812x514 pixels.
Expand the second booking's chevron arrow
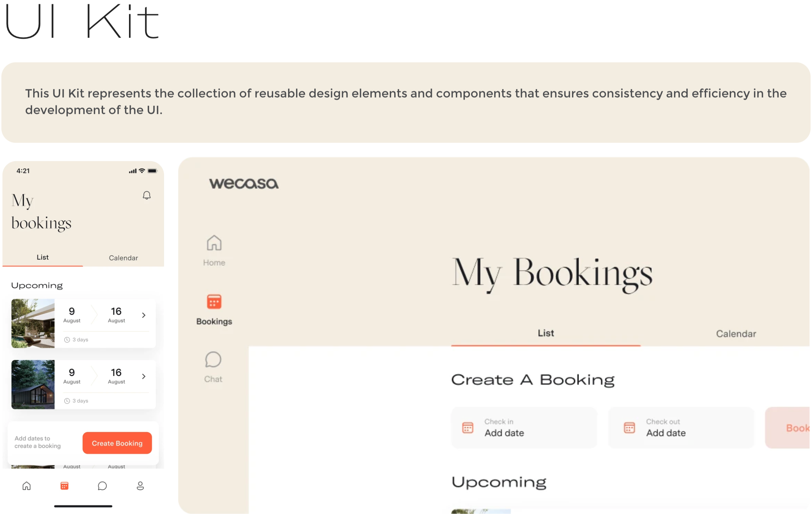pos(144,376)
